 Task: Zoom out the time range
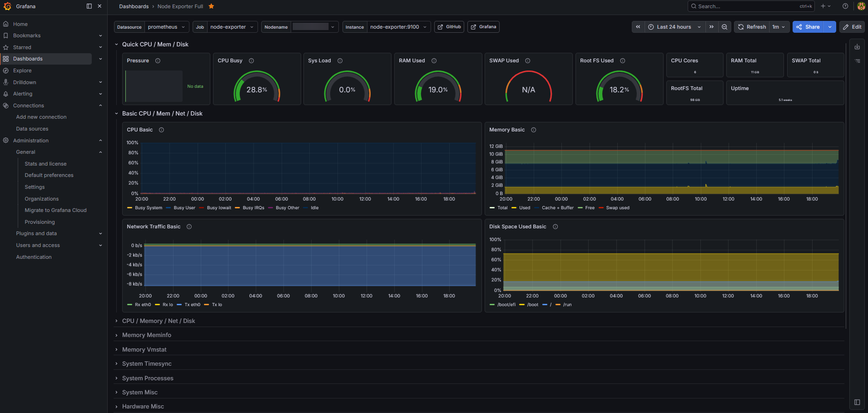pos(724,27)
